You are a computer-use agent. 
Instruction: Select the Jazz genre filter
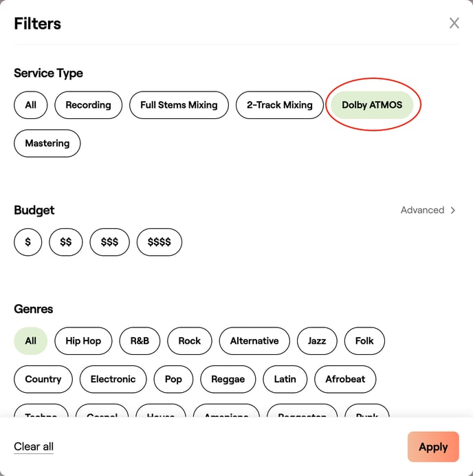[x=317, y=341]
